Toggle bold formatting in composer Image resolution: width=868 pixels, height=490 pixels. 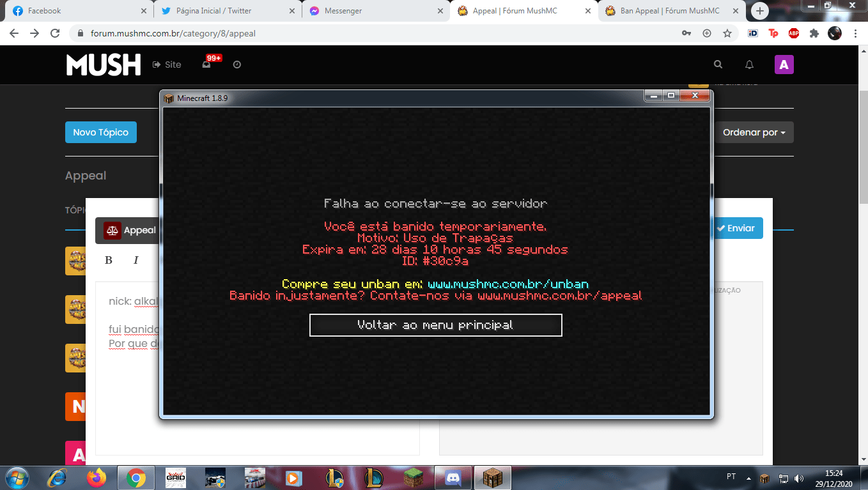109,260
